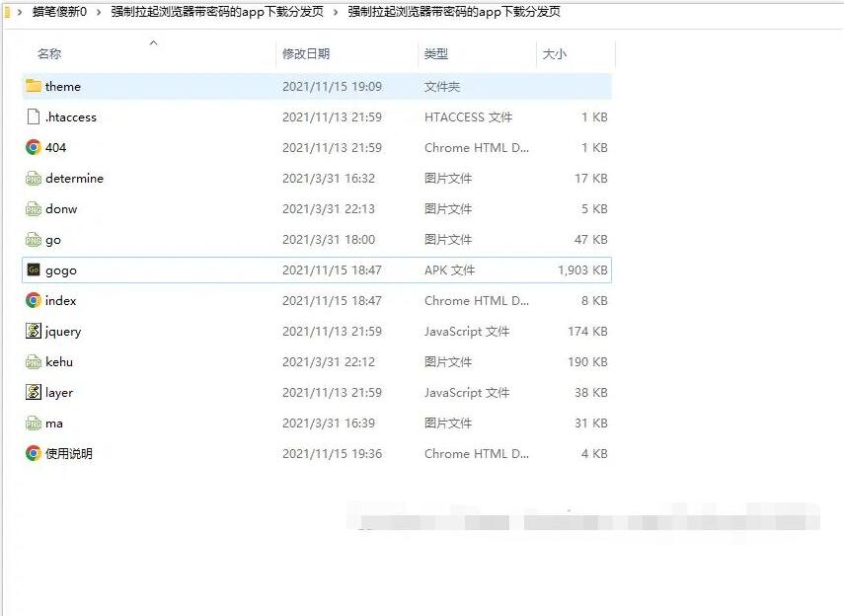Click the .htaccess file icon
The width and height of the screenshot is (844, 616).
click(34, 116)
